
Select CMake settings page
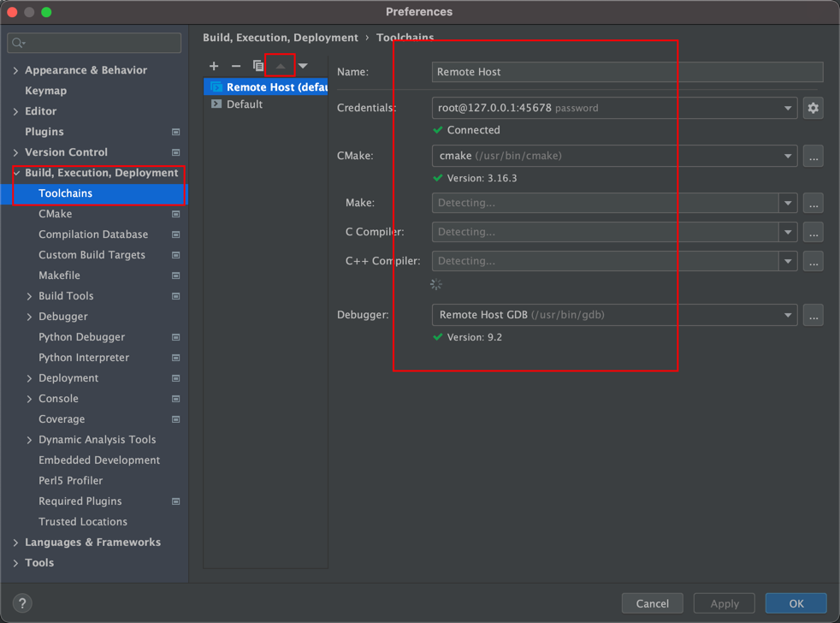point(56,214)
